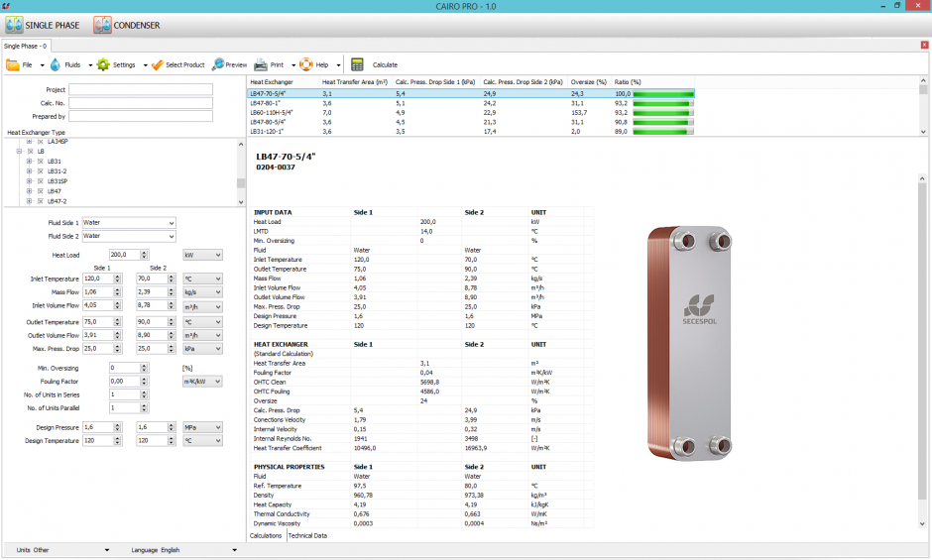Switch to the Technical Data tab
Viewport: 932px width, 560px height.
click(x=308, y=535)
